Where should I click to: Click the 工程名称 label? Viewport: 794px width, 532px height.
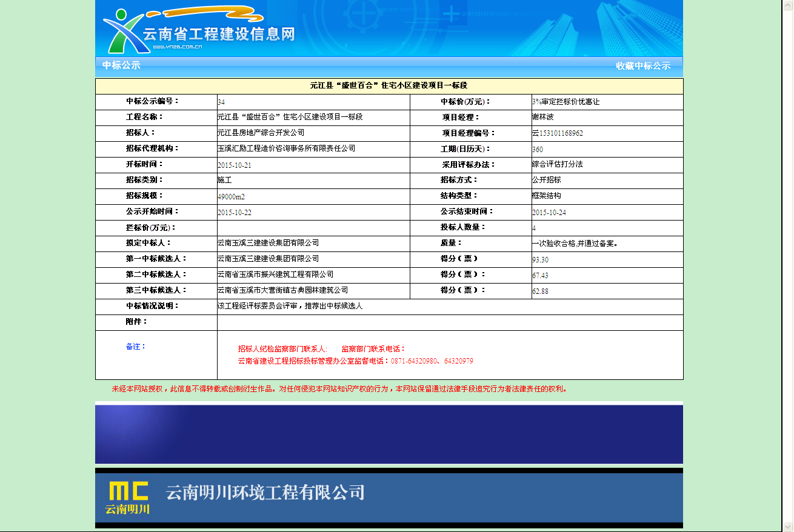click(x=145, y=117)
